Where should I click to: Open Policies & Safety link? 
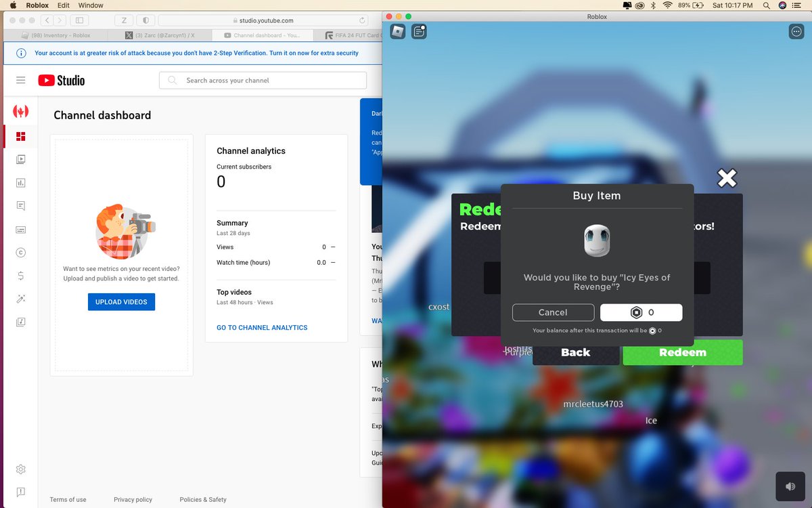pyautogui.click(x=203, y=500)
